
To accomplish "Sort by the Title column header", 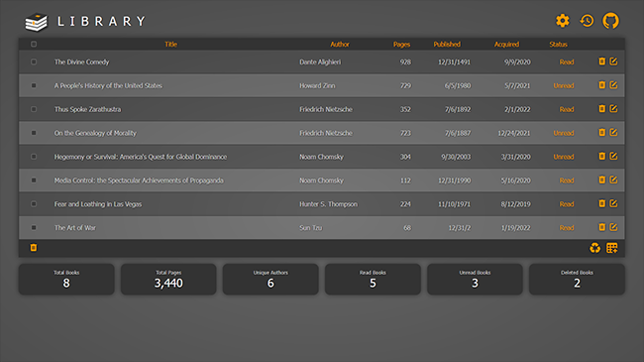I will click(x=170, y=44).
